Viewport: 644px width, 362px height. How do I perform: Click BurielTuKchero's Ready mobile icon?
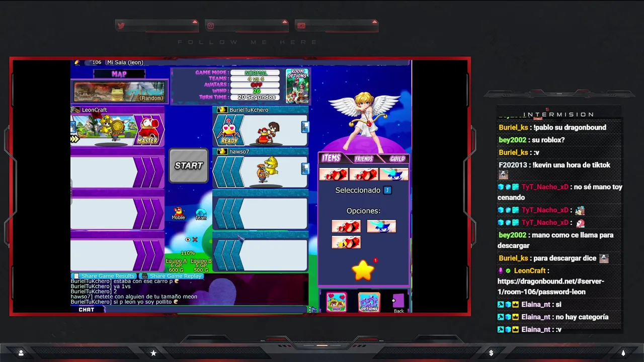coord(229,130)
